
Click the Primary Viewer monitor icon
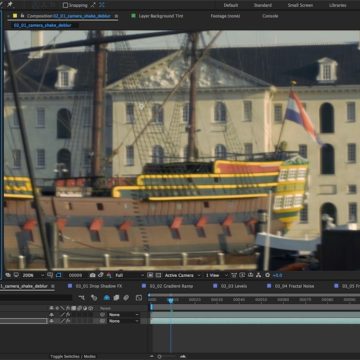17,275
